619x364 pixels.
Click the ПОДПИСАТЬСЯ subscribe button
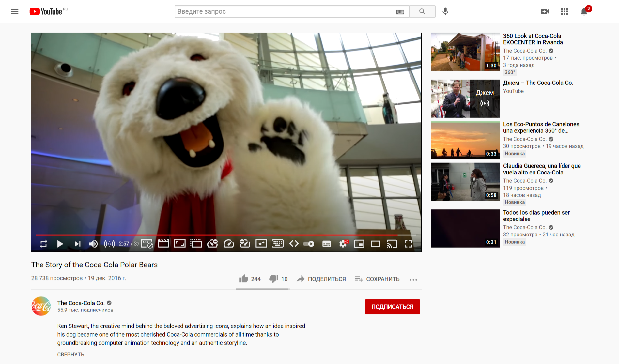[393, 307]
